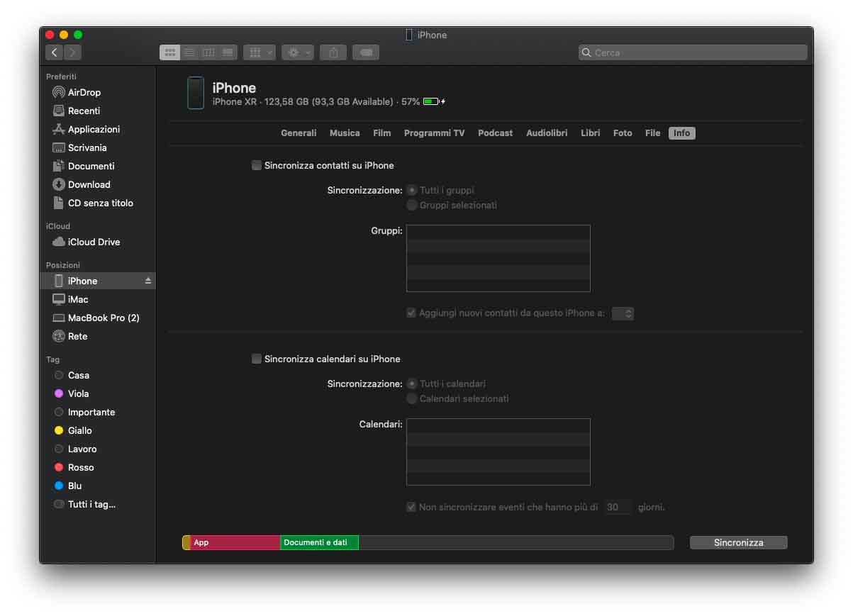Enable Sincronizza contatti su iPhone checkbox
This screenshot has height=616, width=853.
coord(257,165)
